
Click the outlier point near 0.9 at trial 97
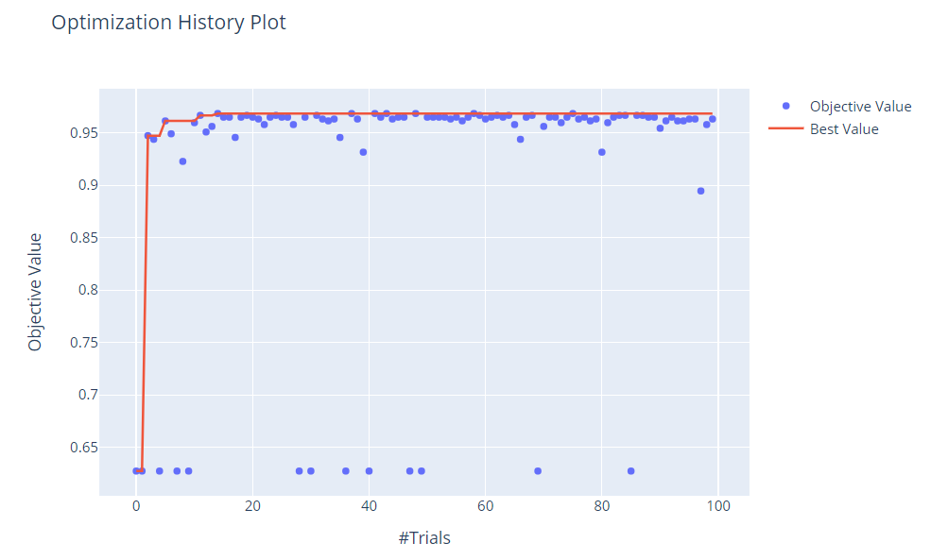pos(700,191)
